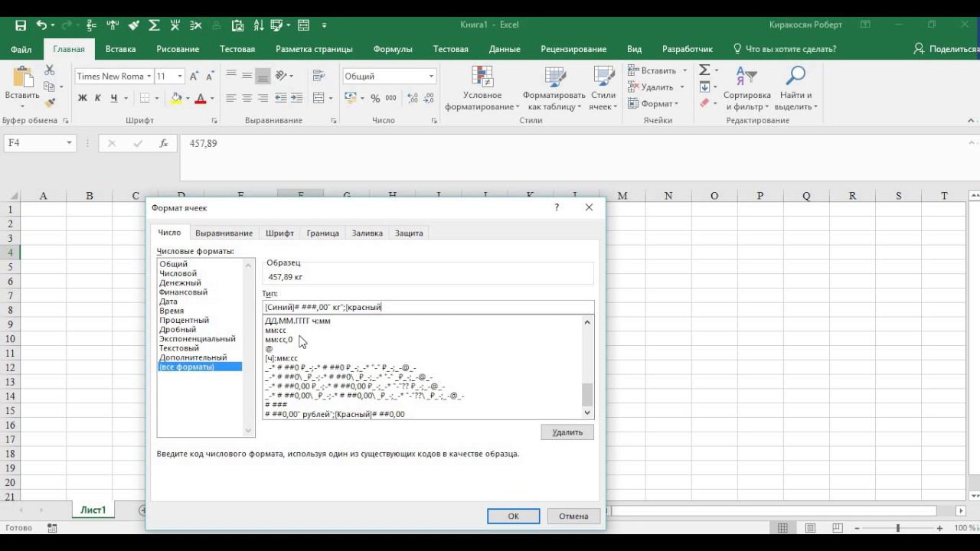Screen dimensions: 980x551
Task: Click the red font color A icon
Action: pos(201,98)
